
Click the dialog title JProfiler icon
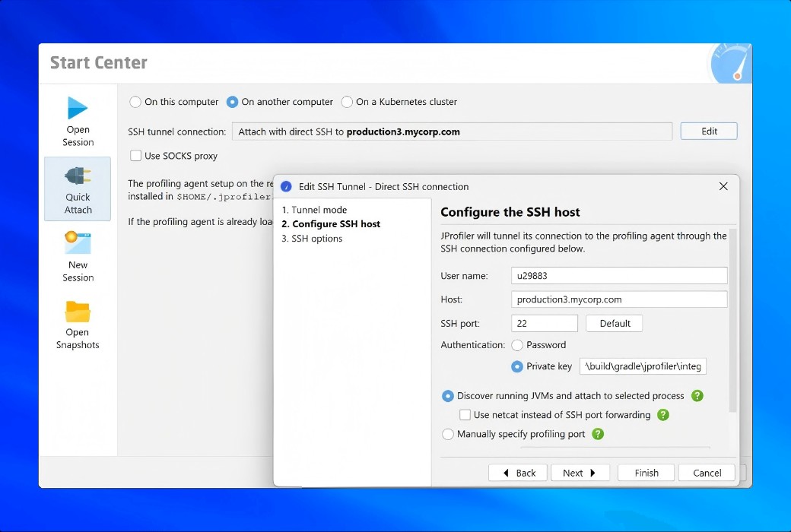[x=286, y=186]
